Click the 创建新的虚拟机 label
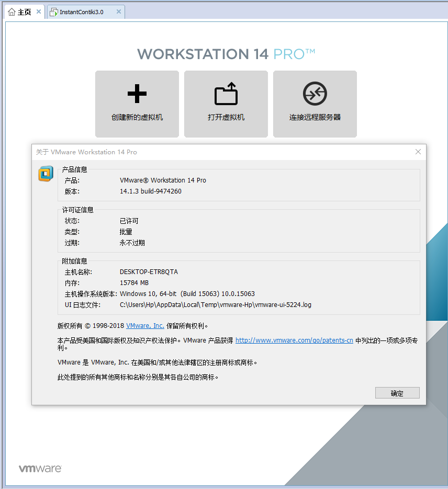Screen dimensions: 448x489 [x=137, y=117]
